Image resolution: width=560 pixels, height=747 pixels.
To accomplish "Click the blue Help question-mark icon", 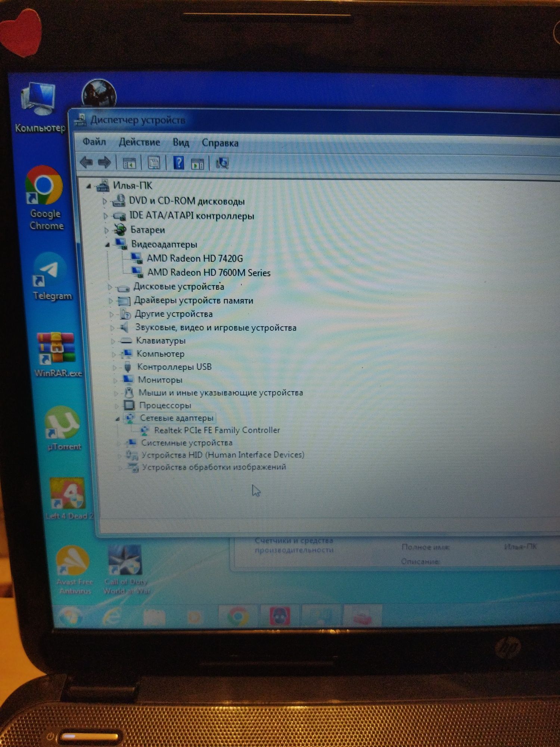I will click(179, 163).
